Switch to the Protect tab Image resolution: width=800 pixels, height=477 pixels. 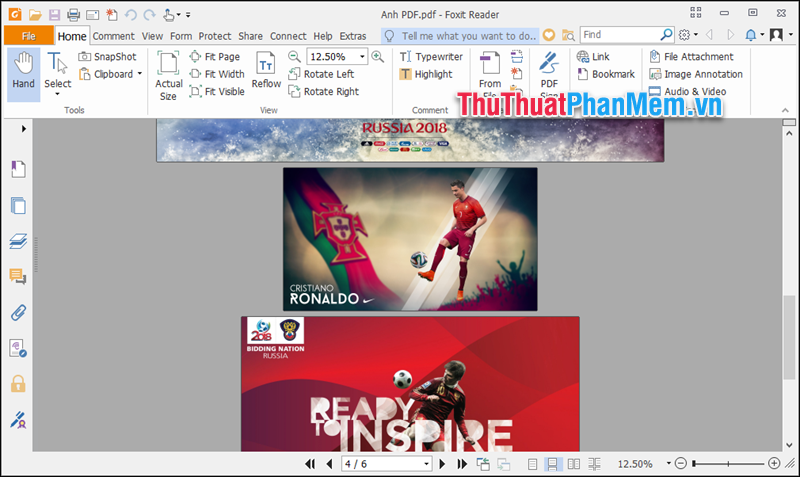tap(215, 36)
